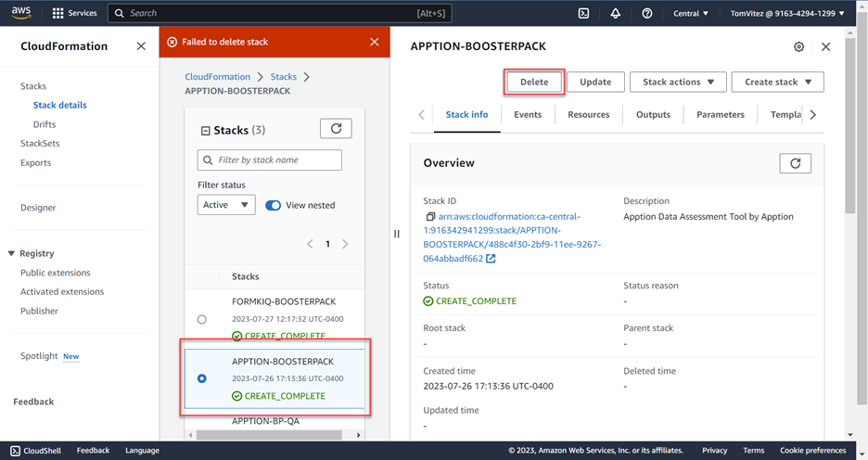Toggle the View nested switch
The image size is (868, 460).
click(x=274, y=205)
